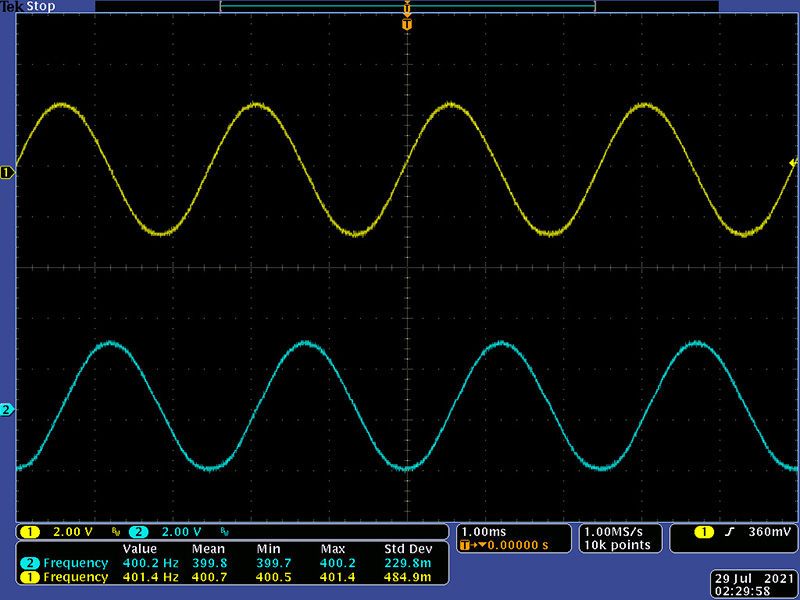This screenshot has width=800, height=600.
Task: Click the channel 2 ground reference marker
Action: coord(7,410)
